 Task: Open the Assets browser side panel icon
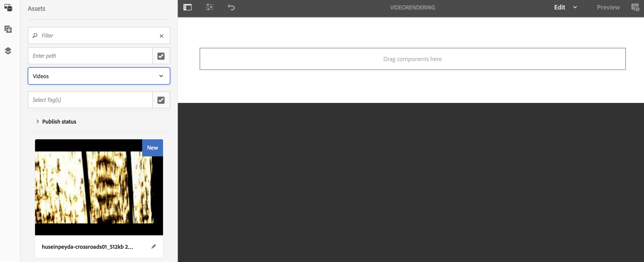(8, 8)
